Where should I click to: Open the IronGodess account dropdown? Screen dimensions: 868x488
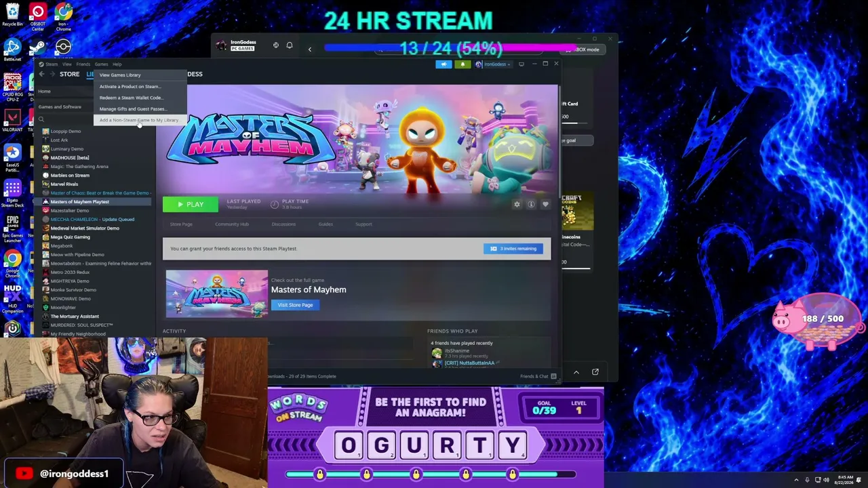point(493,64)
